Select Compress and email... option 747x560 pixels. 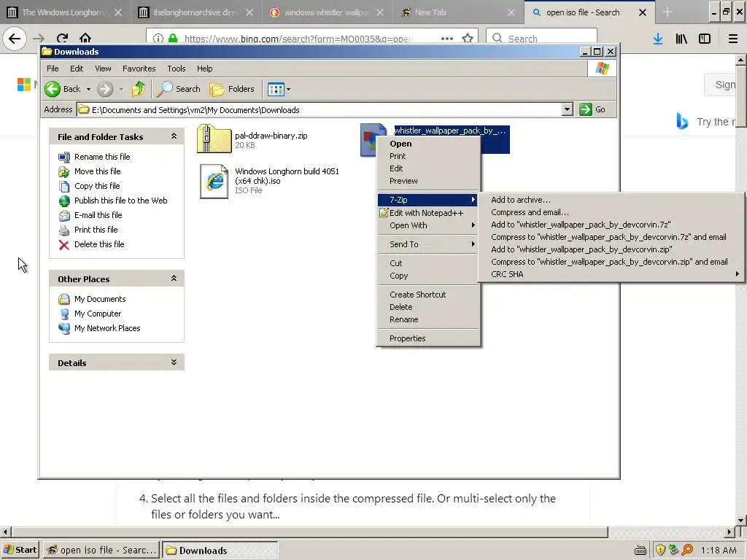coord(611,212)
